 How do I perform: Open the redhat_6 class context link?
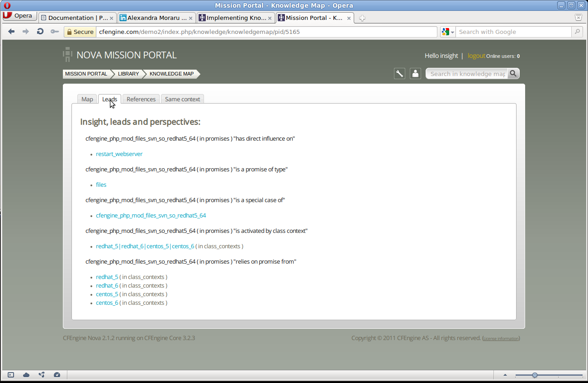[107, 286]
